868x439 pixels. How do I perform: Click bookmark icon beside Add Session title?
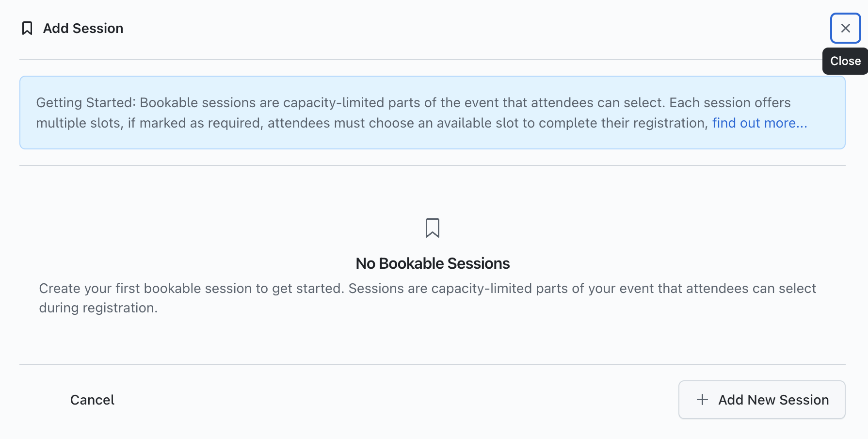27,28
